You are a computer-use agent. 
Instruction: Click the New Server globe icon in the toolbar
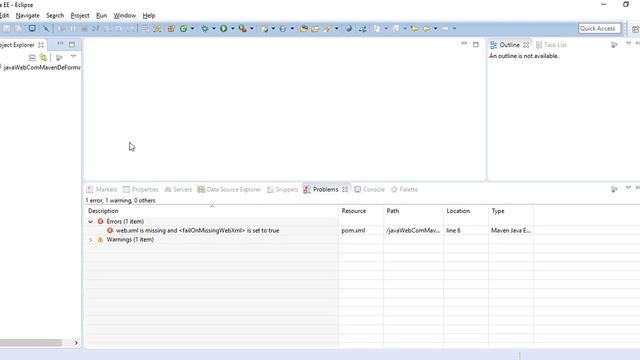[x=282, y=29]
